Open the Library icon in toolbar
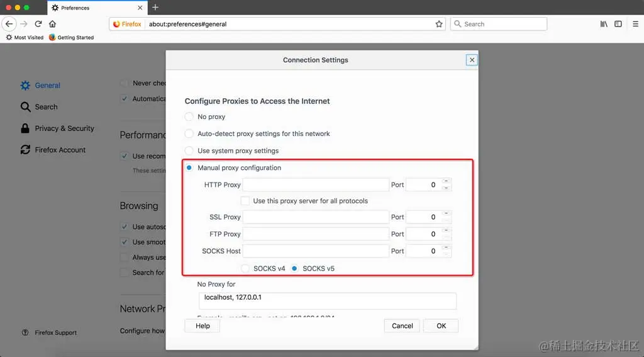Viewport: 644px width, 357px height. pyautogui.click(x=604, y=24)
